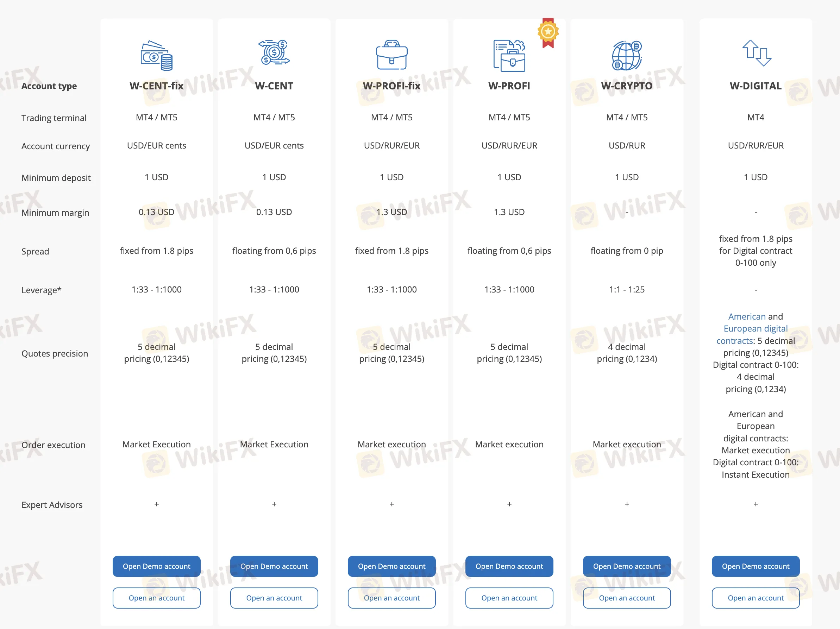Open an account for W-PROFI
This screenshot has height=629, width=840.
pos(509,598)
